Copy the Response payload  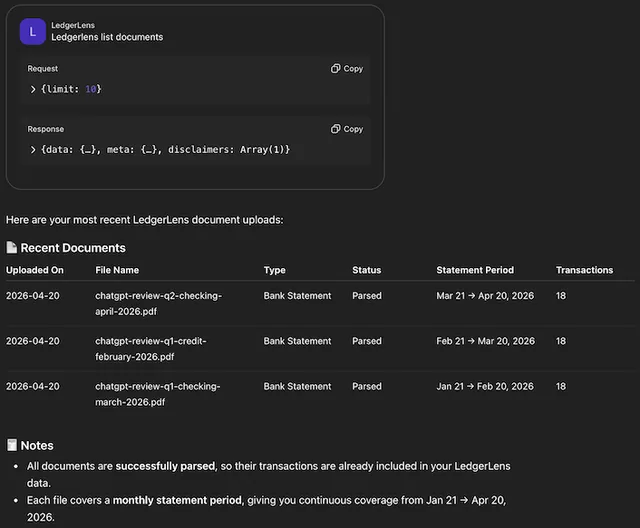347,129
